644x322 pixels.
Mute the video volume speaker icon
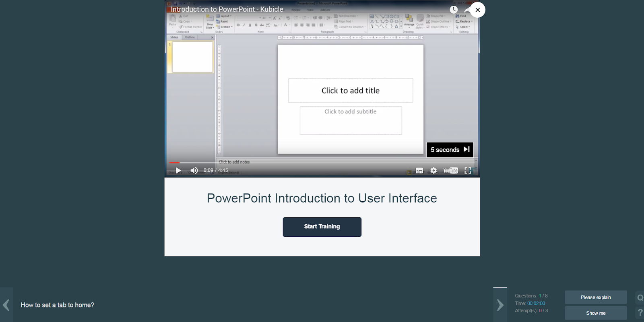pyautogui.click(x=194, y=170)
